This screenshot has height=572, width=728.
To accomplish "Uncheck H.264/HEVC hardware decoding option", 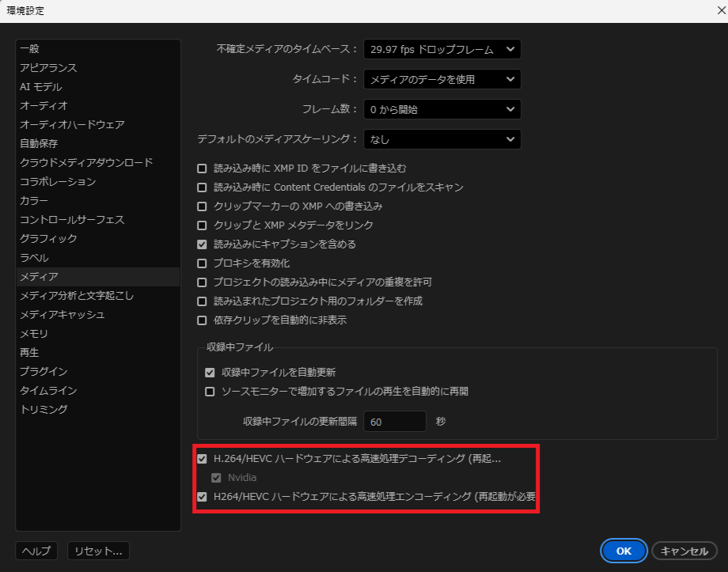I will [x=203, y=458].
